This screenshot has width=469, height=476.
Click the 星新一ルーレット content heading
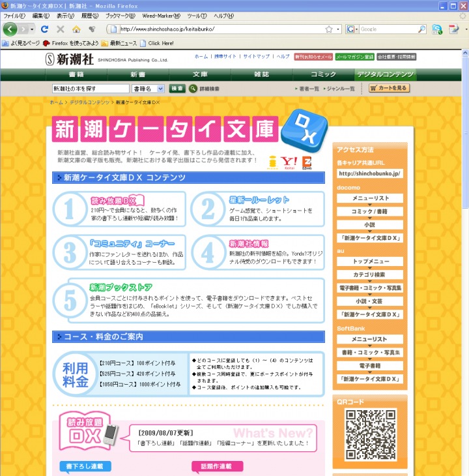[259, 200]
